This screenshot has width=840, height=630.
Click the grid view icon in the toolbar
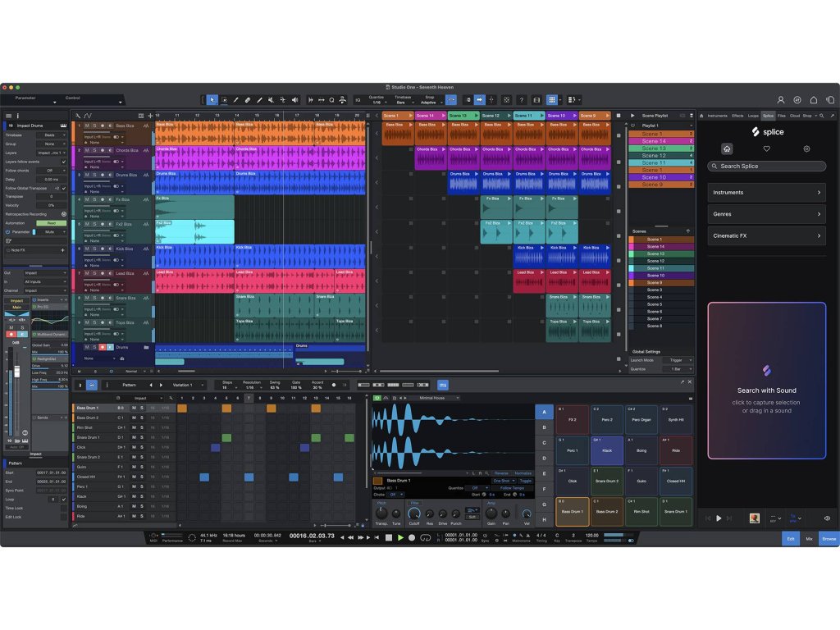coord(552,99)
